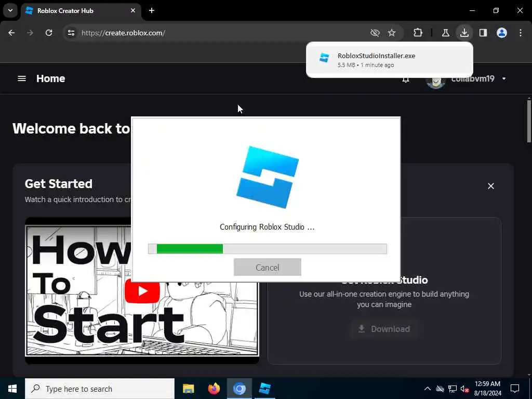Switch to Chrome in the taskbar
The height and width of the screenshot is (399, 532).
point(239,389)
